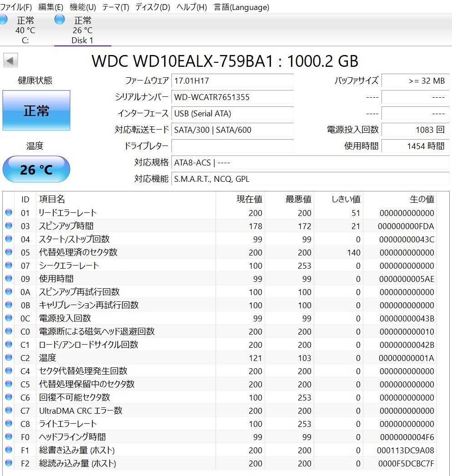Click the standard field ATA8-ACS

[310, 162]
